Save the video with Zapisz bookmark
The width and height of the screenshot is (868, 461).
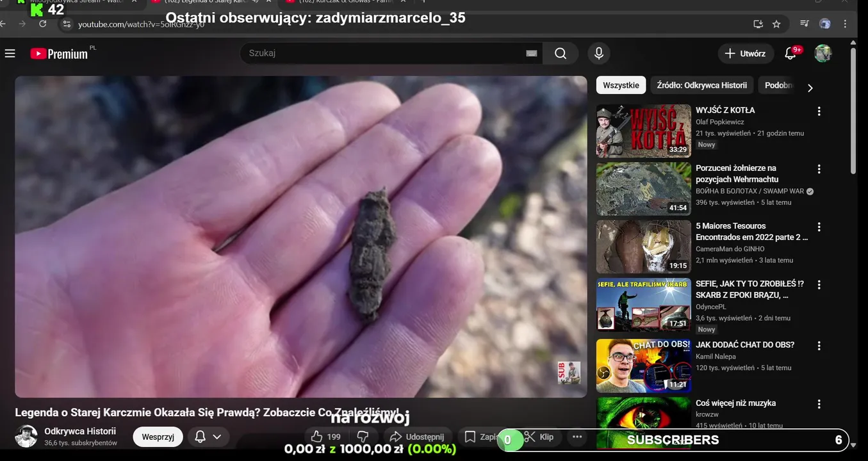click(480, 437)
